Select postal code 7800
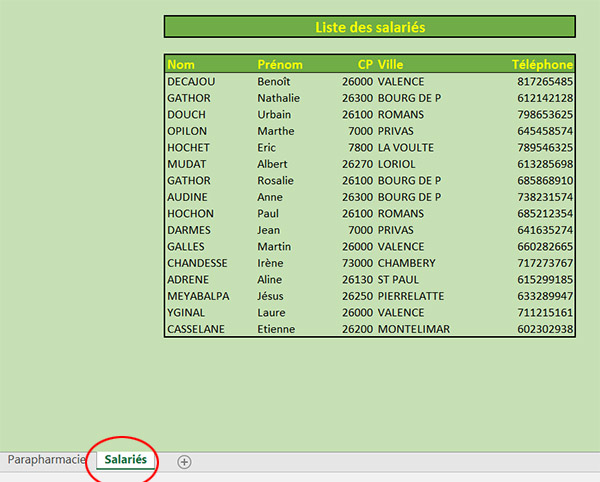 click(x=360, y=148)
